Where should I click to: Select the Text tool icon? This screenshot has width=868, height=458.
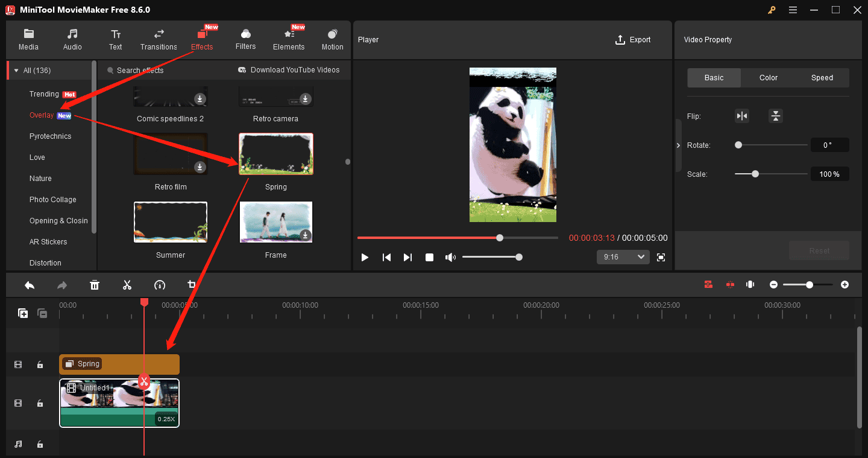click(115, 39)
